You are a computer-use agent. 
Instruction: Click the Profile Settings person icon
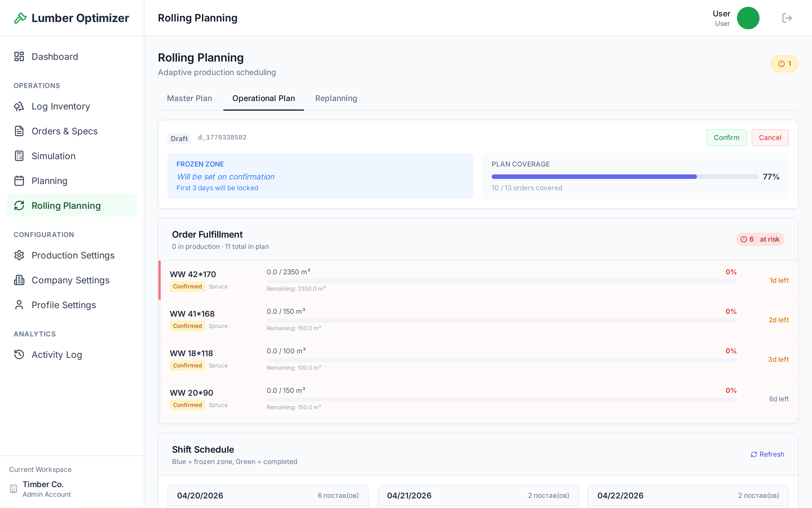tap(19, 305)
